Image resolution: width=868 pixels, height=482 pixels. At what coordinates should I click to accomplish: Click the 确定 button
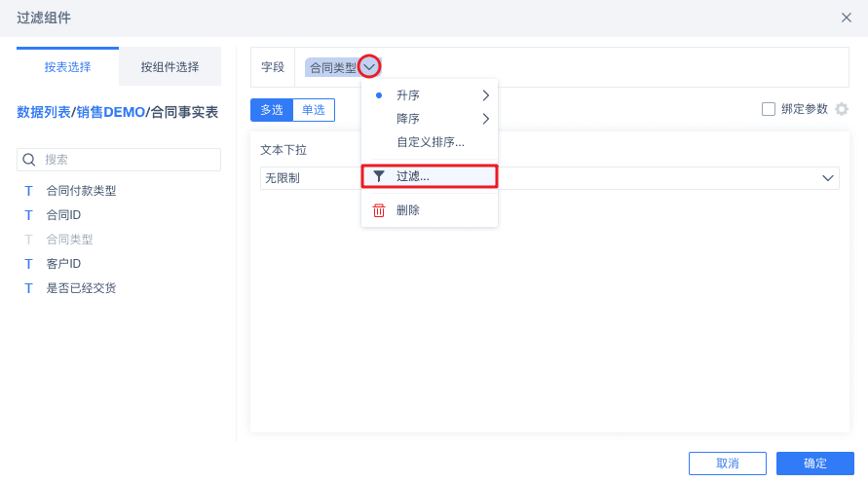coord(814,463)
